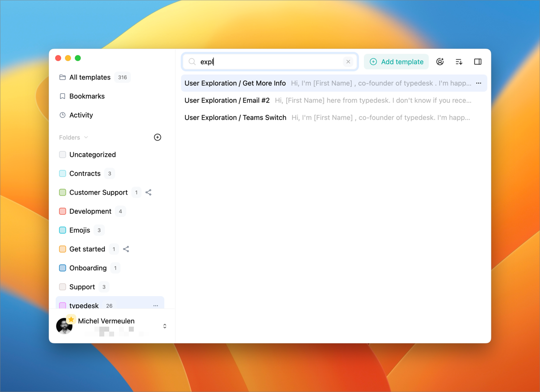Open the Bookmarks section
The image size is (540, 392).
(x=87, y=96)
